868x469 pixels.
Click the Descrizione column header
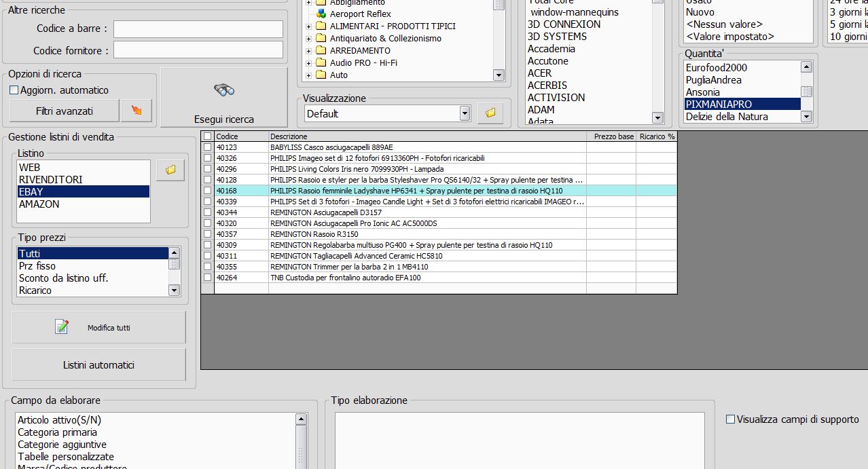pos(427,136)
